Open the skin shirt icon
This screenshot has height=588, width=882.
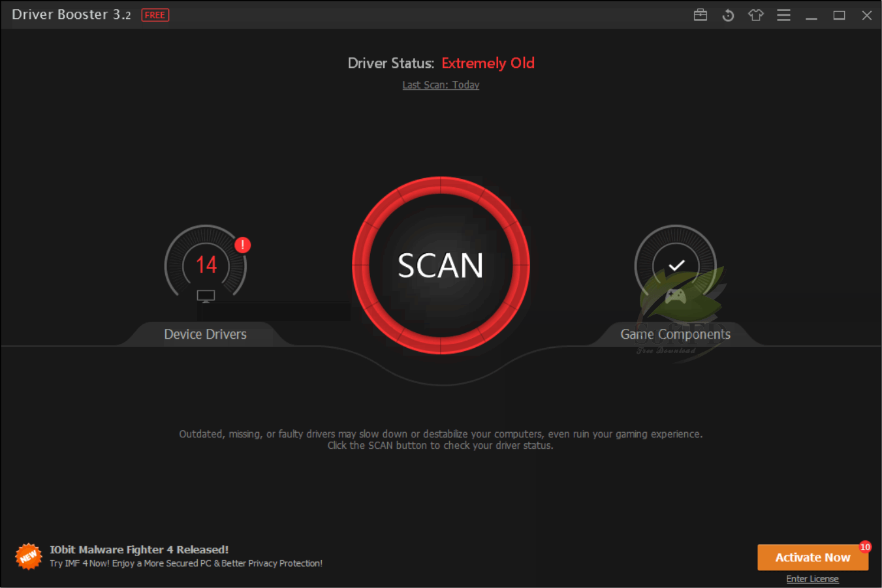click(x=756, y=15)
